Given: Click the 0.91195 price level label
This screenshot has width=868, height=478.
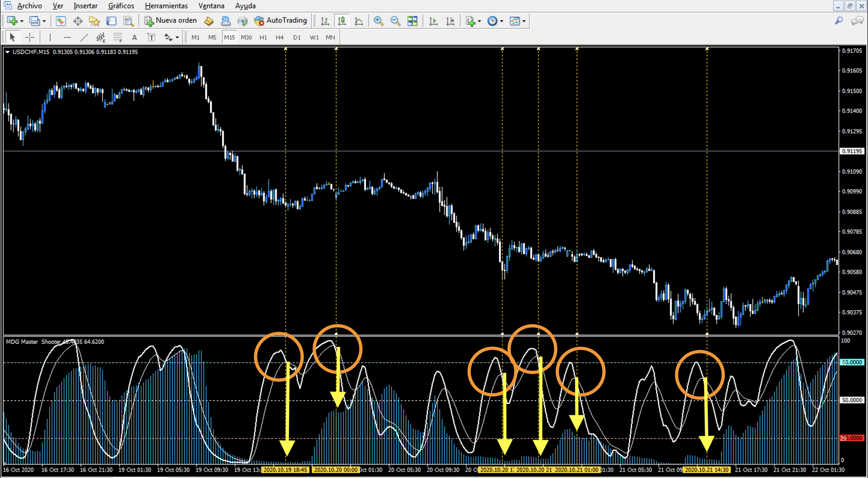Looking at the screenshot, I should click(x=852, y=151).
